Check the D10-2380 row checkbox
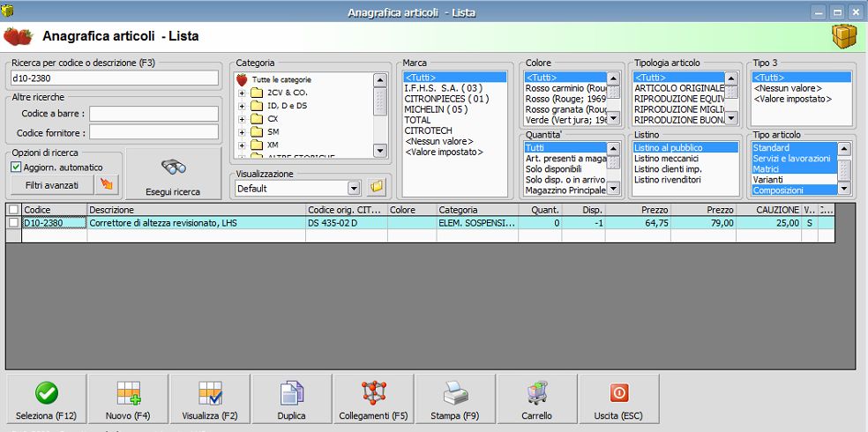 pyautogui.click(x=13, y=222)
